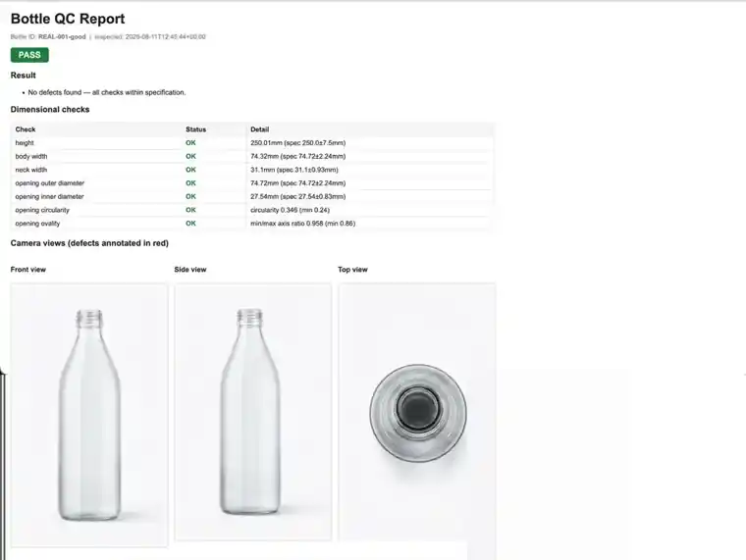The image size is (746, 560).
Task: Open the Front view bottle image
Action: (x=89, y=415)
